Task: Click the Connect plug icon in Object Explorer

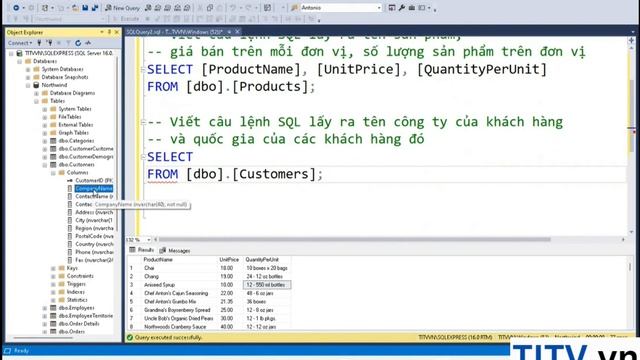Action: pyautogui.click(x=39, y=43)
